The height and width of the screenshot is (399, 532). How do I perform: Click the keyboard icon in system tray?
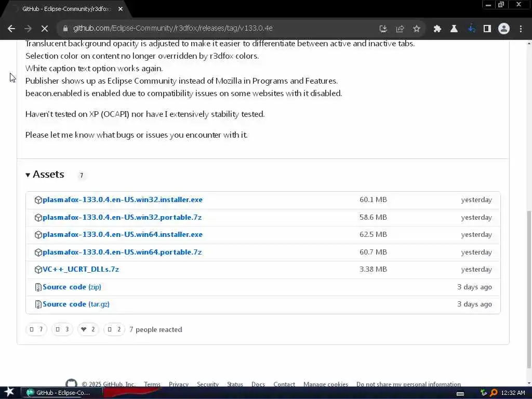[460, 394]
